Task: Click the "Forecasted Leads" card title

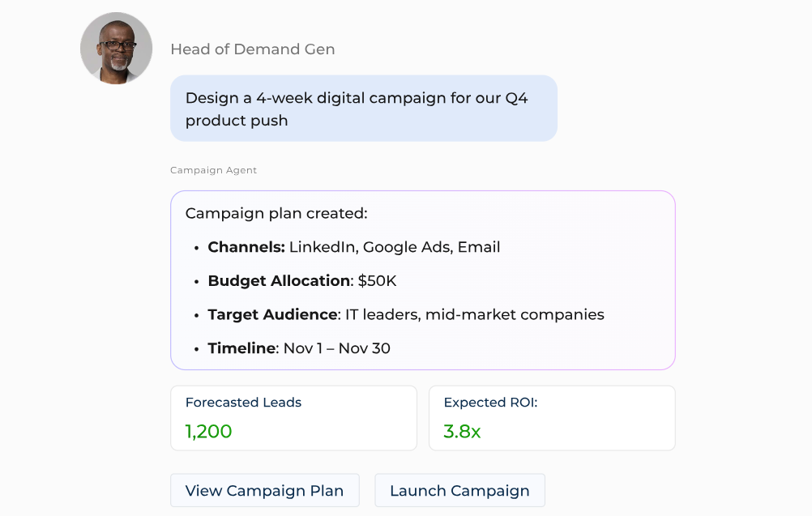Action: (243, 403)
